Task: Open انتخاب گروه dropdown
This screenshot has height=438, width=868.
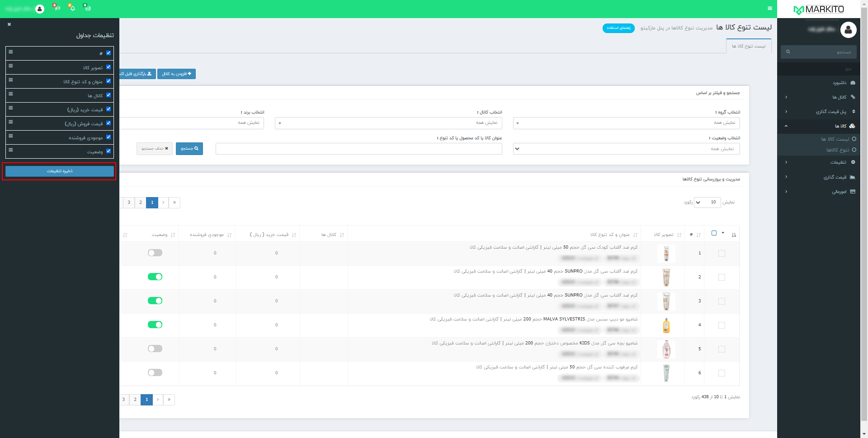Action: 627,123
